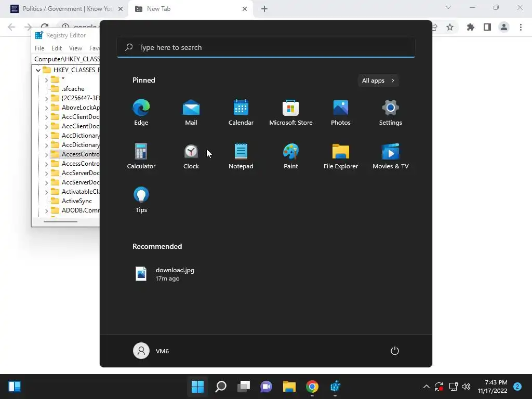Switch to the Politics / Government tab

[63, 9]
